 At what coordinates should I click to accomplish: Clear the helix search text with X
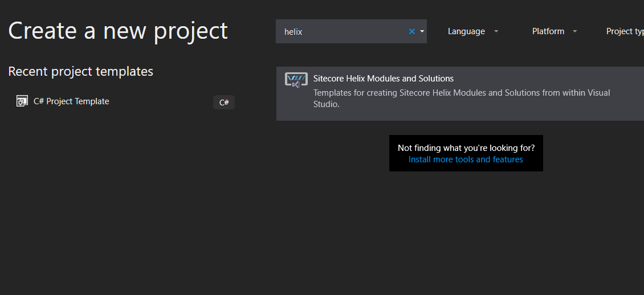[412, 31]
